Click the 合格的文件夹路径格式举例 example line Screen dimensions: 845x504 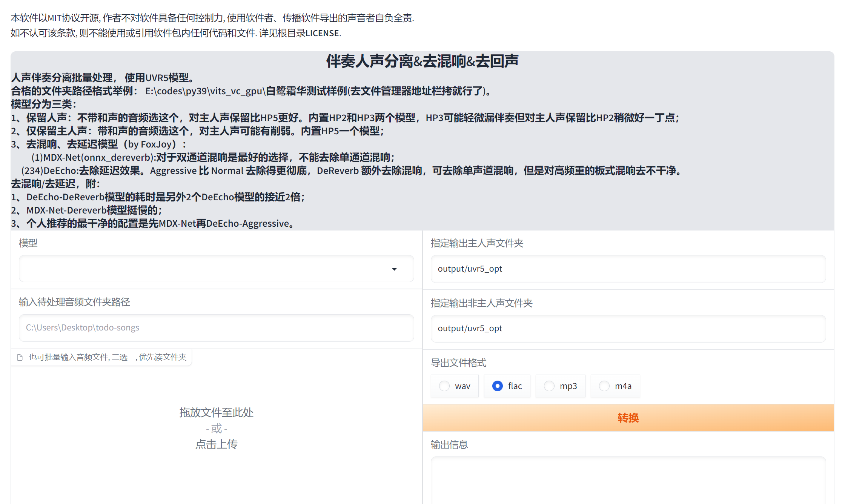tap(251, 91)
